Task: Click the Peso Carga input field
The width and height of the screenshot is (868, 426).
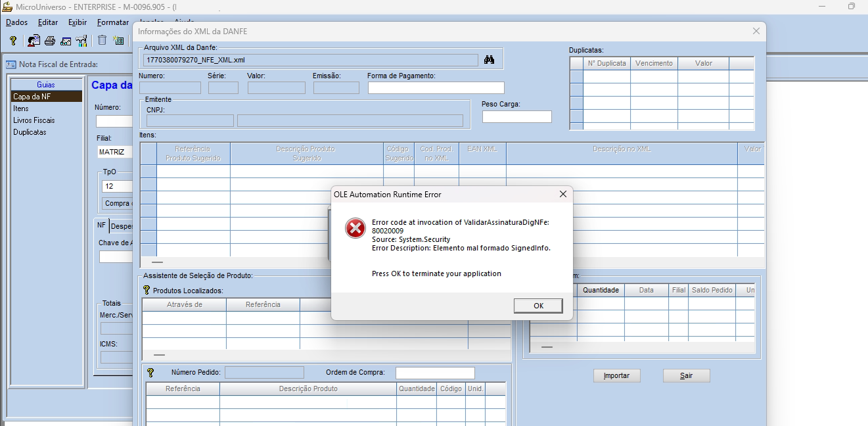Action: [516, 116]
